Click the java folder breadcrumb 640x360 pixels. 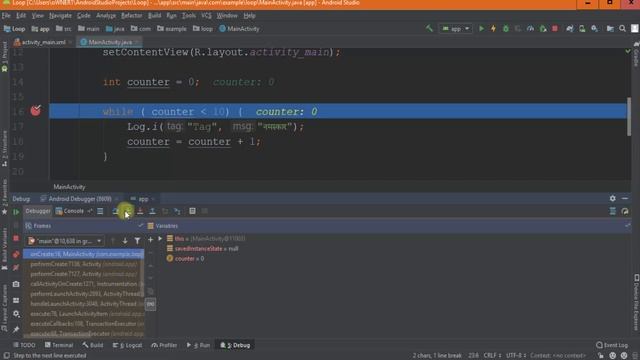click(115, 29)
